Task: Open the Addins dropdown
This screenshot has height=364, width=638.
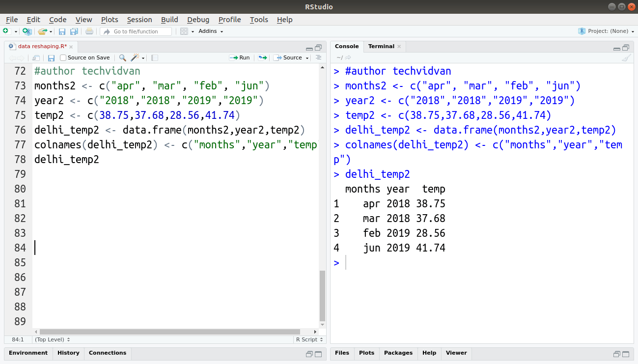Action: (210, 31)
